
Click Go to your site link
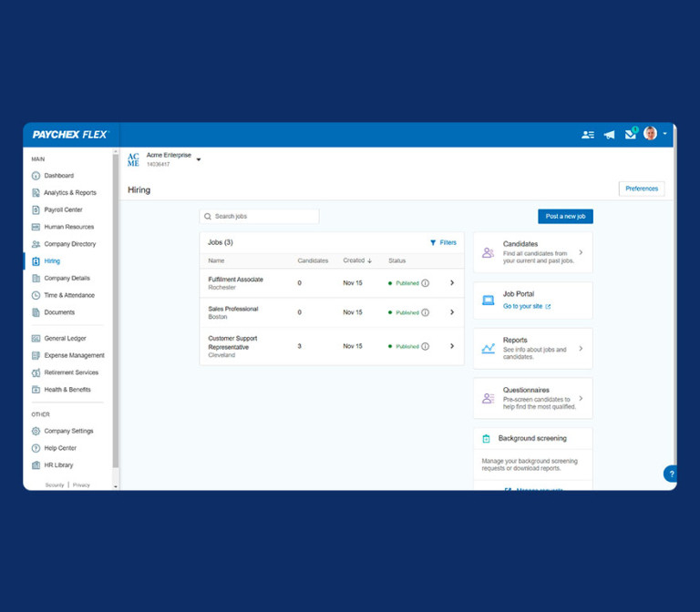click(527, 306)
